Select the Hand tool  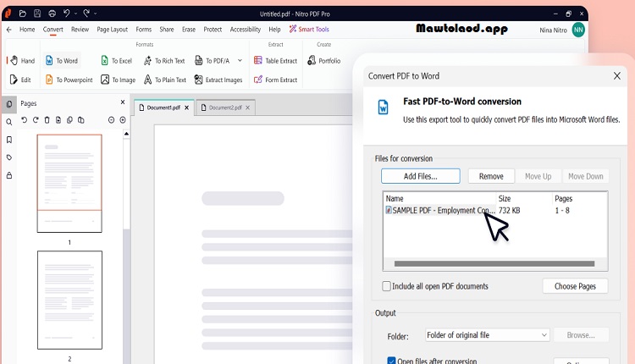[x=22, y=61]
